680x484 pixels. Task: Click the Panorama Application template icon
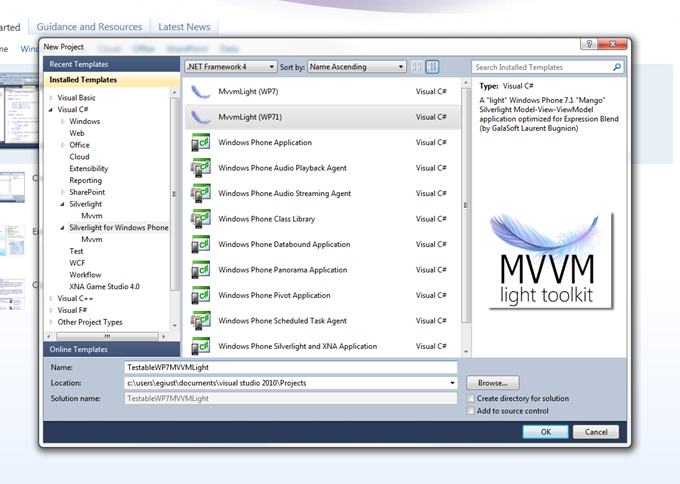(200, 270)
